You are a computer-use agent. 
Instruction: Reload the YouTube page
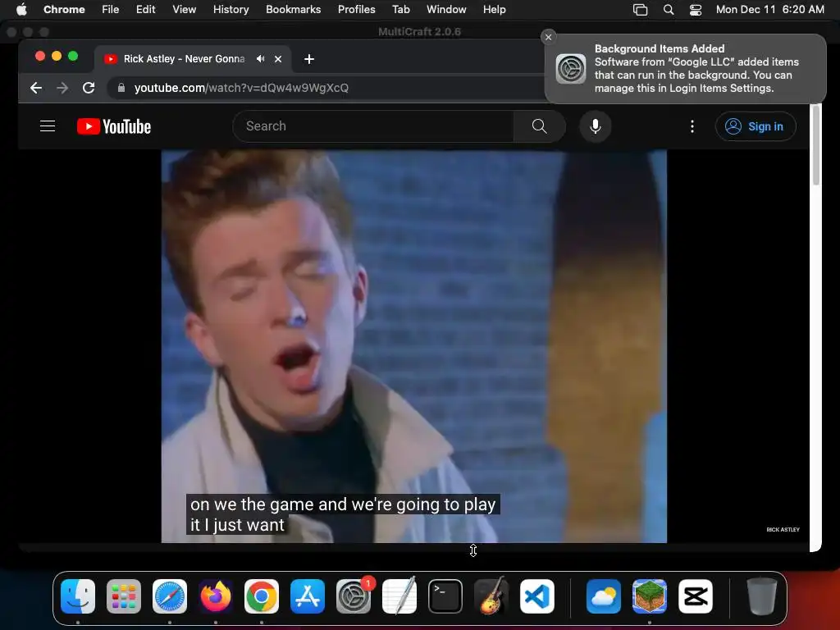click(89, 88)
